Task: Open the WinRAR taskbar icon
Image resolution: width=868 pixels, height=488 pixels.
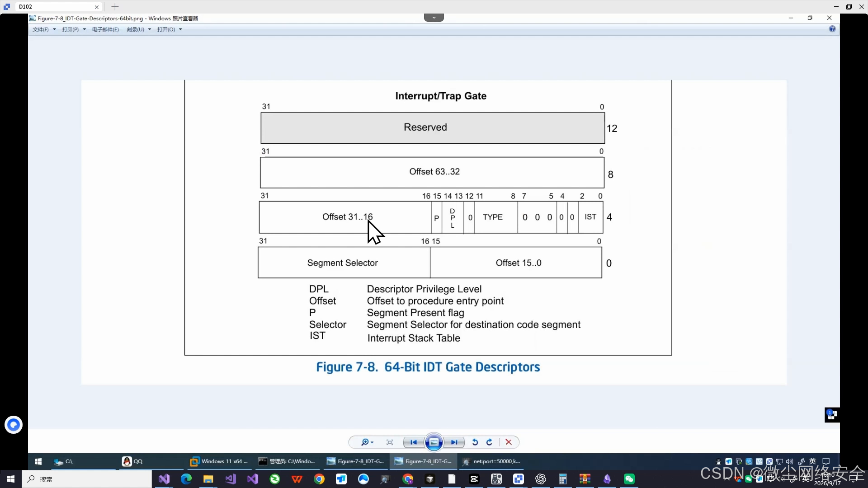Action: pyautogui.click(x=585, y=479)
